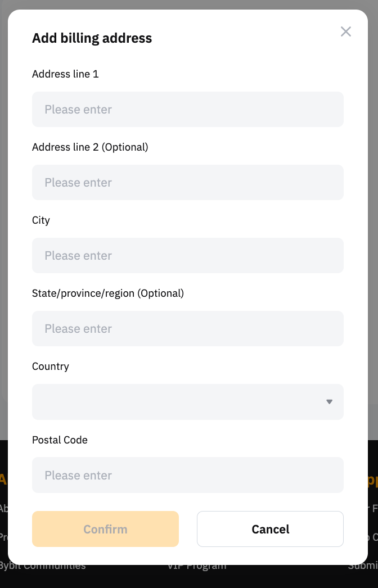The width and height of the screenshot is (378, 588).
Task: Click the Address line 1 input field
Action: (187, 110)
